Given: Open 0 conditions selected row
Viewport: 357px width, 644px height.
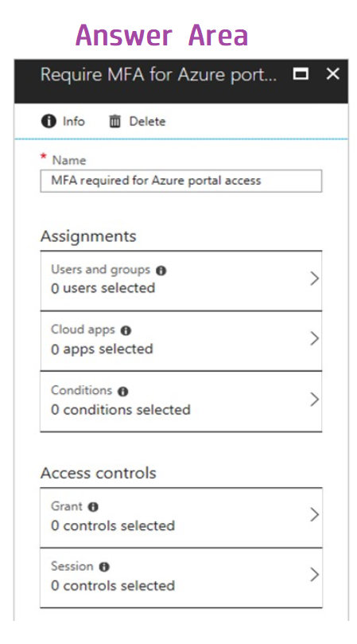Looking at the screenshot, I should tap(181, 401).
